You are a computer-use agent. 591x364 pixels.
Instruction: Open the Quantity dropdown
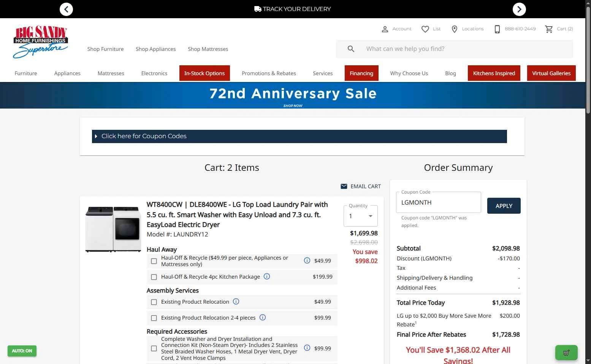[361, 216]
